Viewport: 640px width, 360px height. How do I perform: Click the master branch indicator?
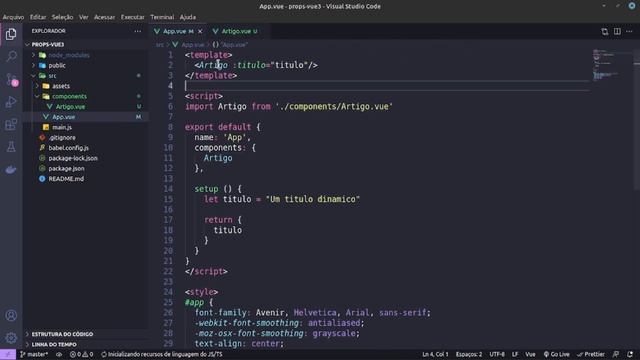pyautogui.click(x=34, y=354)
